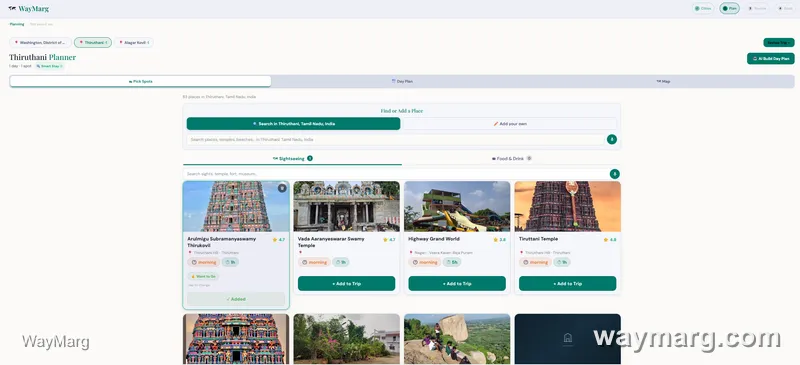Select the Thiruthani city chip
This screenshot has height=365, width=800.
coord(93,42)
